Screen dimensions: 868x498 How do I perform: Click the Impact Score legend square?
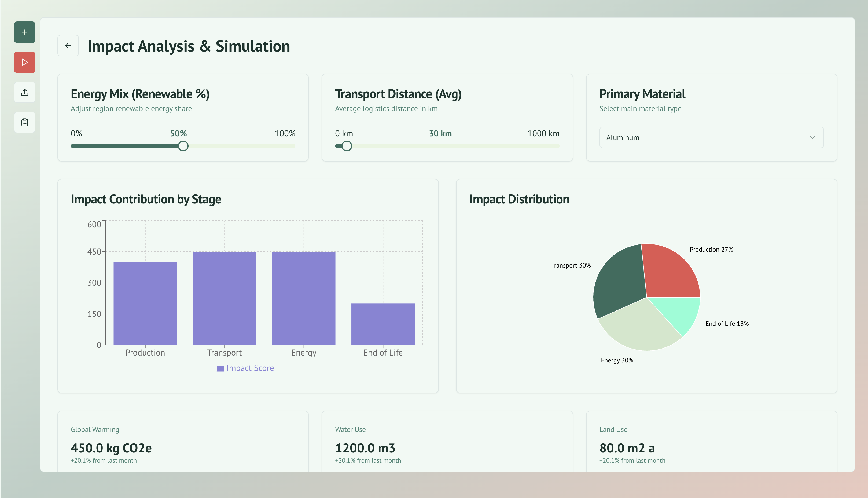click(x=220, y=368)
